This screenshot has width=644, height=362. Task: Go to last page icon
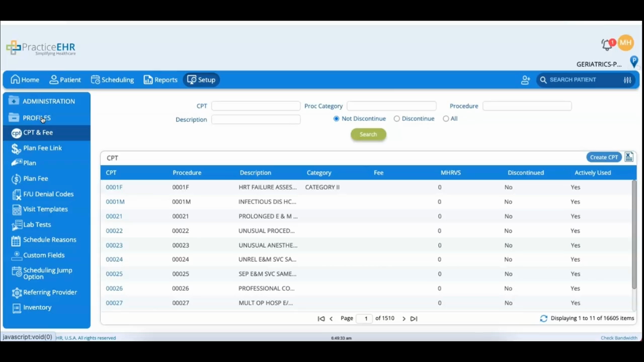click(x=414, y=319)
